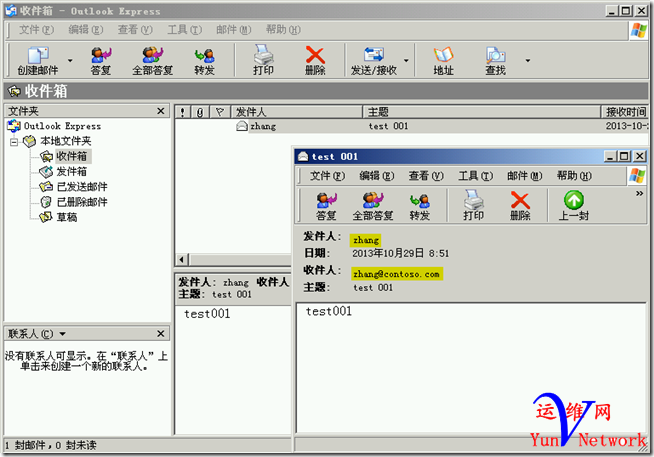Screen dimensions: 654x457
Task: Open the 查找 dropdown arrow
Action: pyautogui.click(x=528, y=60)
